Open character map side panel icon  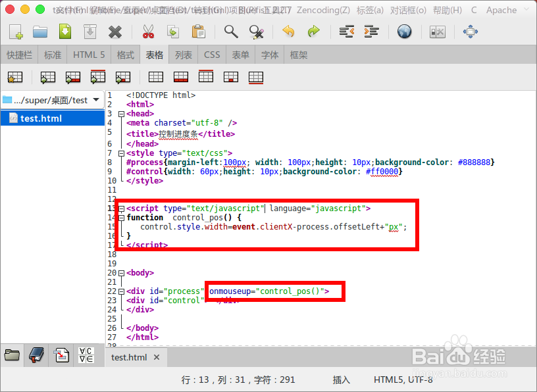(86, 355)
